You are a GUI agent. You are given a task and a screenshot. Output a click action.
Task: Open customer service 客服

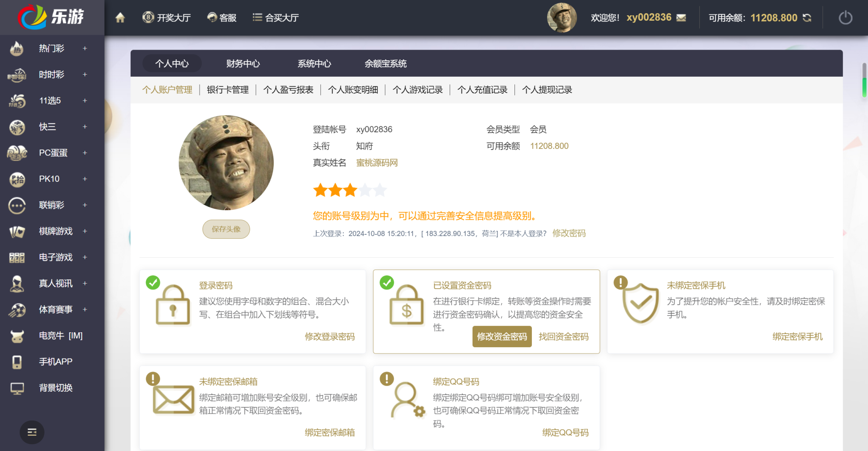click(x=222, y=18)
